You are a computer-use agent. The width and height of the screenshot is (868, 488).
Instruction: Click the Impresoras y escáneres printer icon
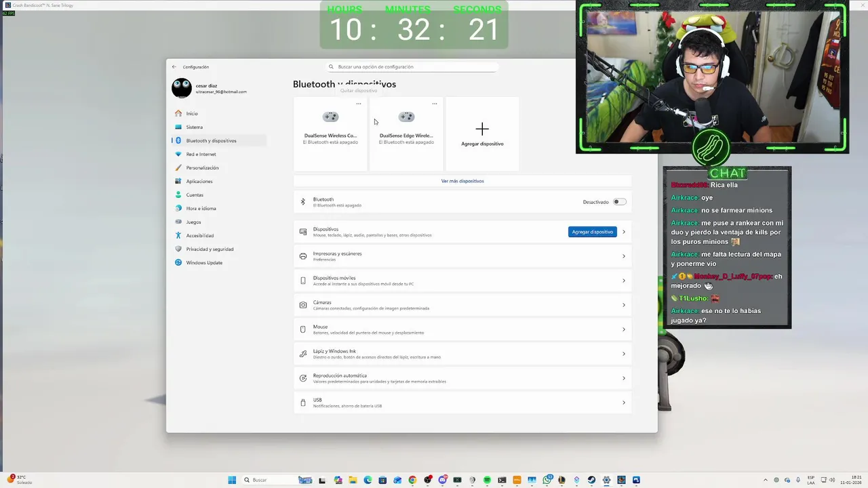(303, 256)
